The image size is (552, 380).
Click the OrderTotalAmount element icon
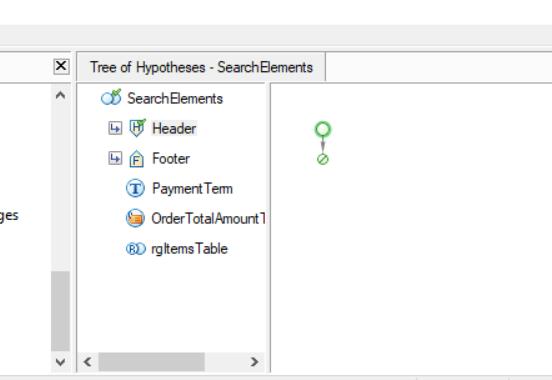135,218
